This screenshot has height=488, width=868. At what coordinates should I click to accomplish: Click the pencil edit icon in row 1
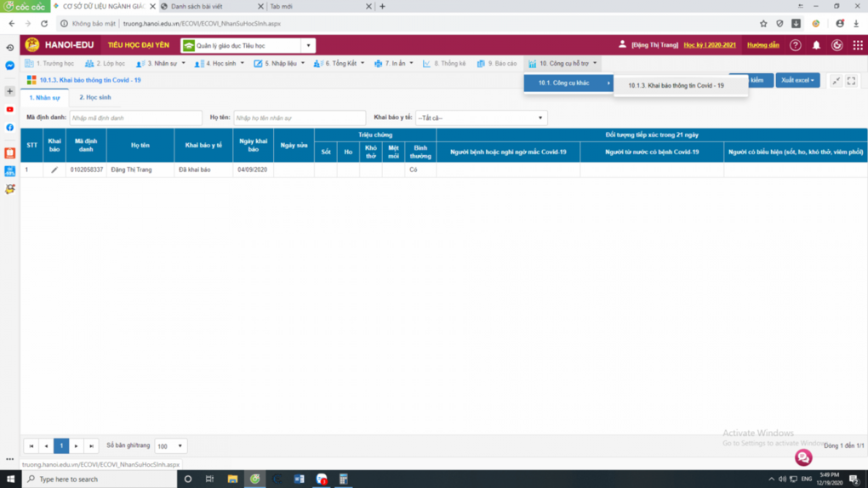54,170
